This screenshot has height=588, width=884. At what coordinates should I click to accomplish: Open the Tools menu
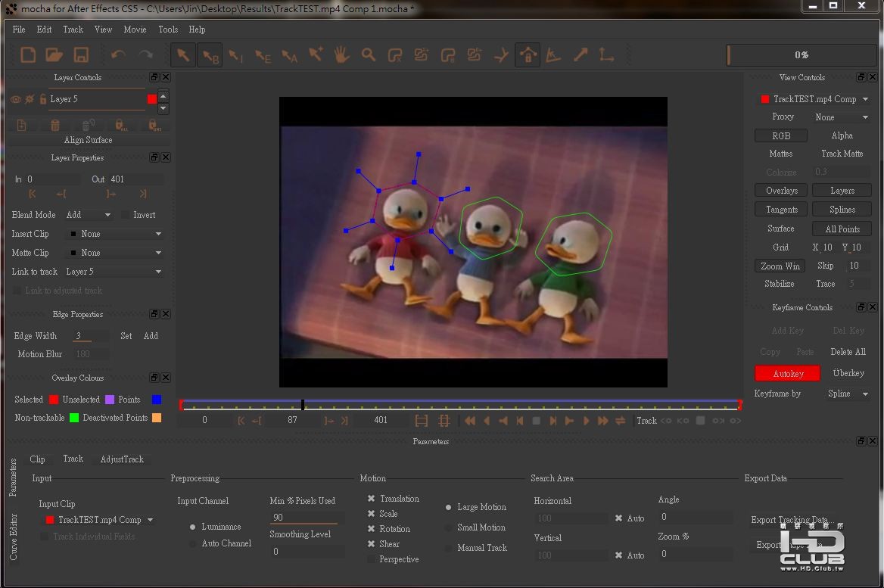tap(167, 30)
